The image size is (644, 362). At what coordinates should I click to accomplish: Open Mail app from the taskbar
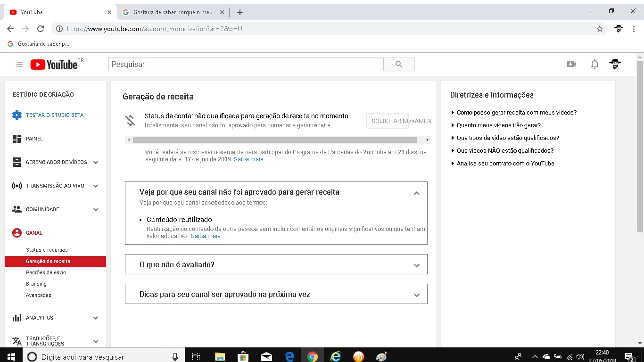point(266,357)
